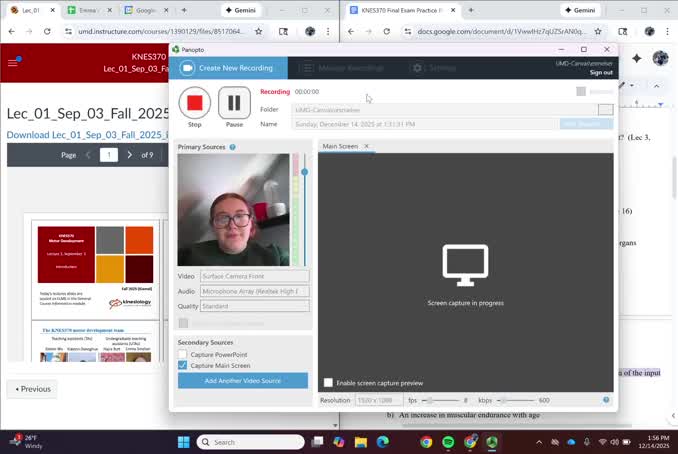Viewport: 678px width, 454px height.
Task: Uncheck Capture Main Screen checkbox
Action: (182, 365)
